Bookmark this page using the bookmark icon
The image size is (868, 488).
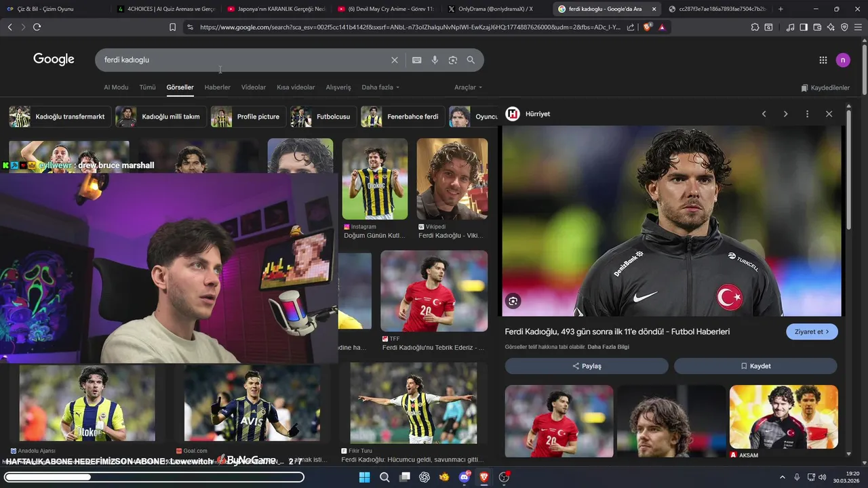pyautogui.click(x=172, y=27)
